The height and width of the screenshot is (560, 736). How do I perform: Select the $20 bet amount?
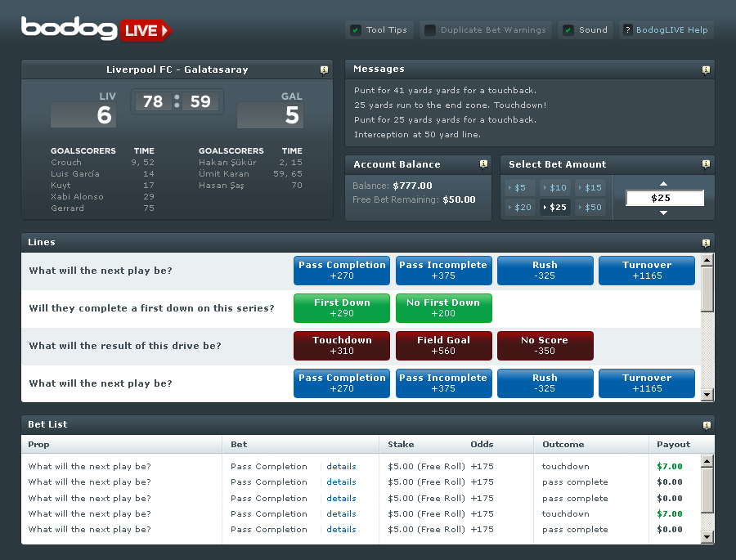519,207
